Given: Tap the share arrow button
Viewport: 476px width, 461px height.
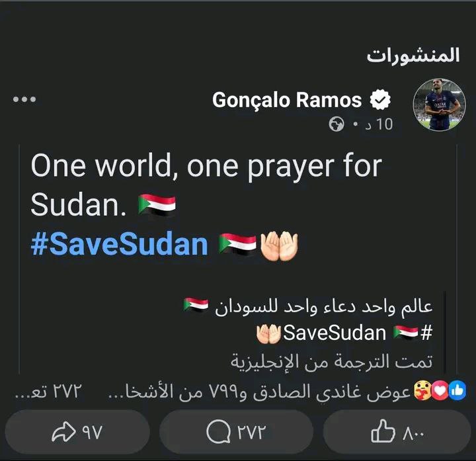Looking at the screenshot, I should point(77,431).
